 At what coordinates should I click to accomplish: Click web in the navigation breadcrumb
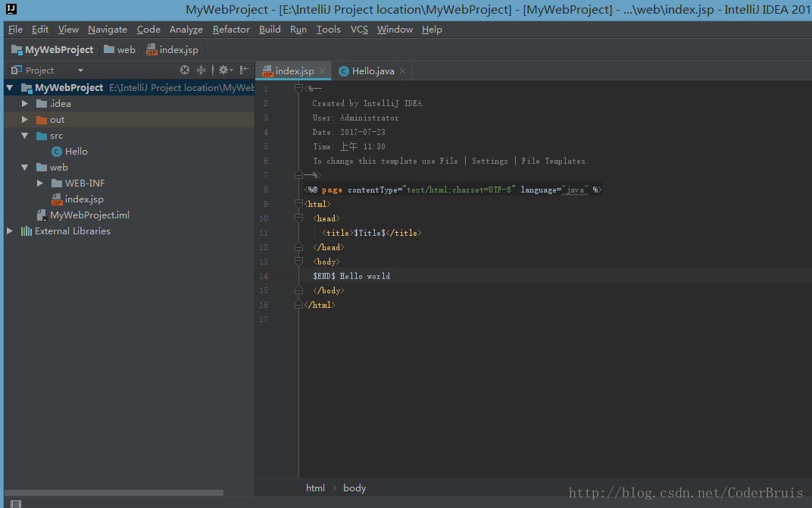(x=126, y=50)
